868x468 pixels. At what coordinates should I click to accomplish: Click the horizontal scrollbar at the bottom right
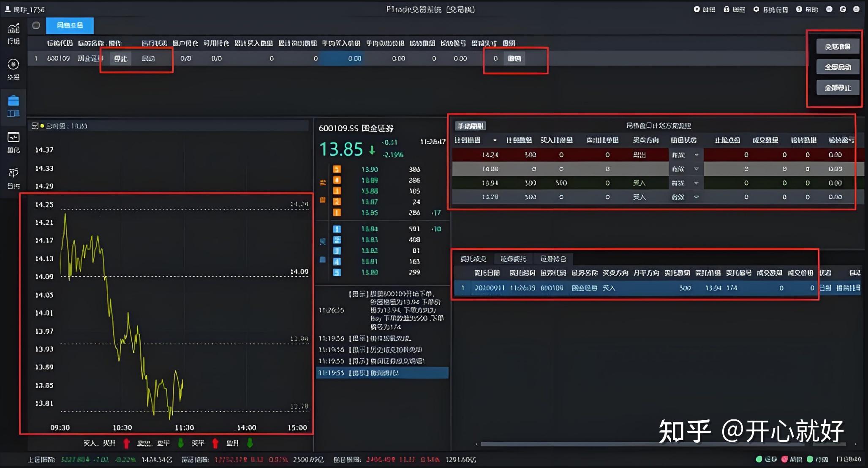655,444
